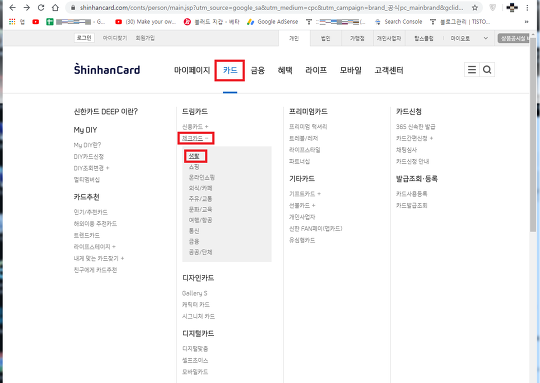Screen dimensions: 540x383
Task: Select the 통신 check card category
Action: (194, 231)
